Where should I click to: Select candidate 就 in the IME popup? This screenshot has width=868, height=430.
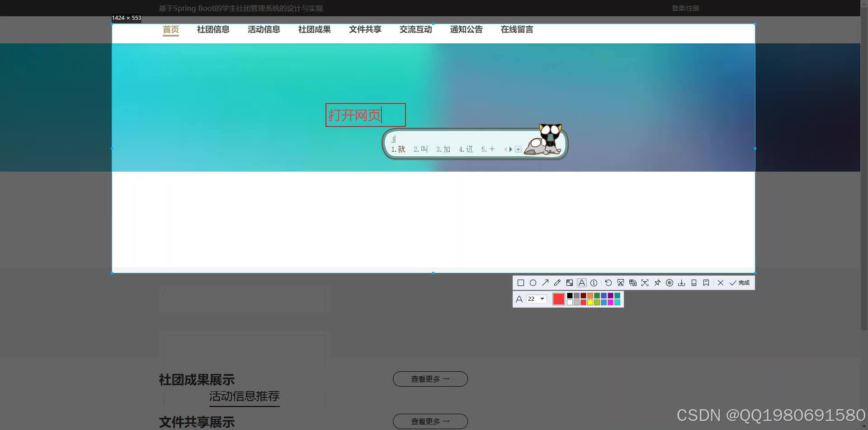click(401, 149)
